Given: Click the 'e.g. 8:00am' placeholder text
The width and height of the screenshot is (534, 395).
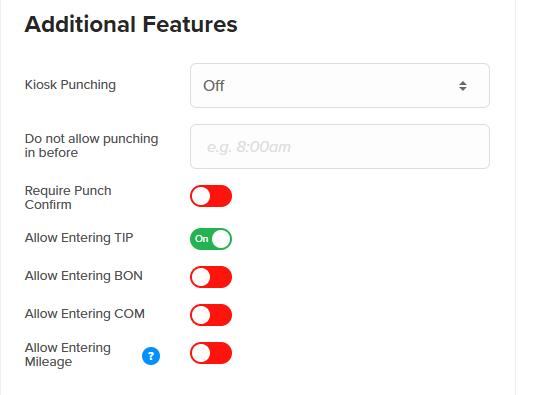Looking at the screenshot, I should [x=249, y=147].
